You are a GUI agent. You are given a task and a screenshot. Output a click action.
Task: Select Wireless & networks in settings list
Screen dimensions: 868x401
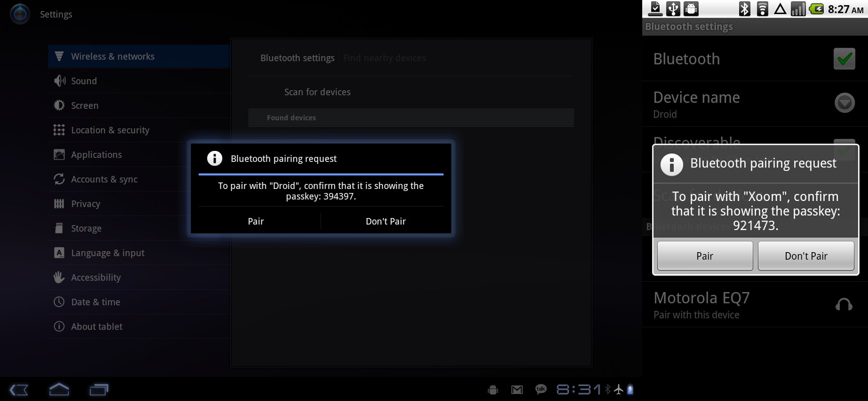pos(113,57)
